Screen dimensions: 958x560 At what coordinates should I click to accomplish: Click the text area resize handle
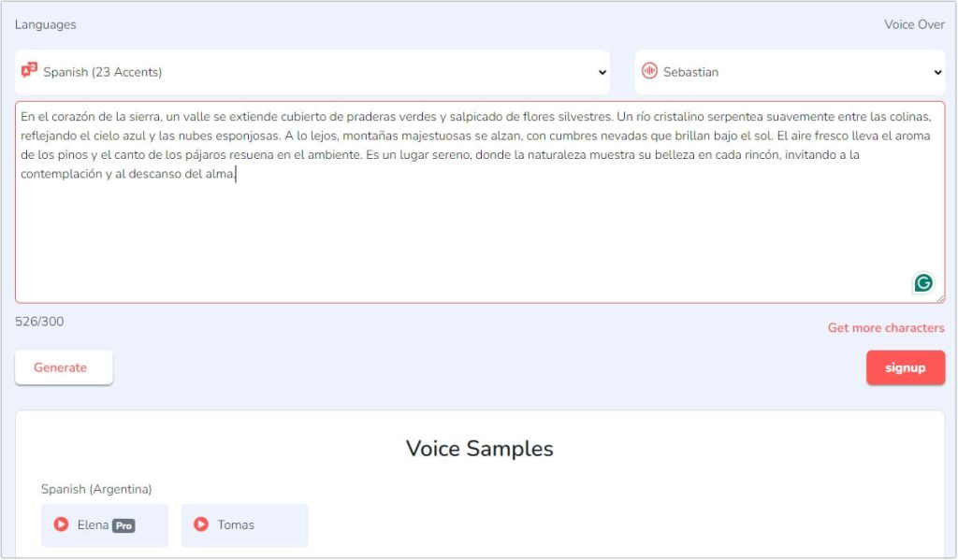coord(940,299)
